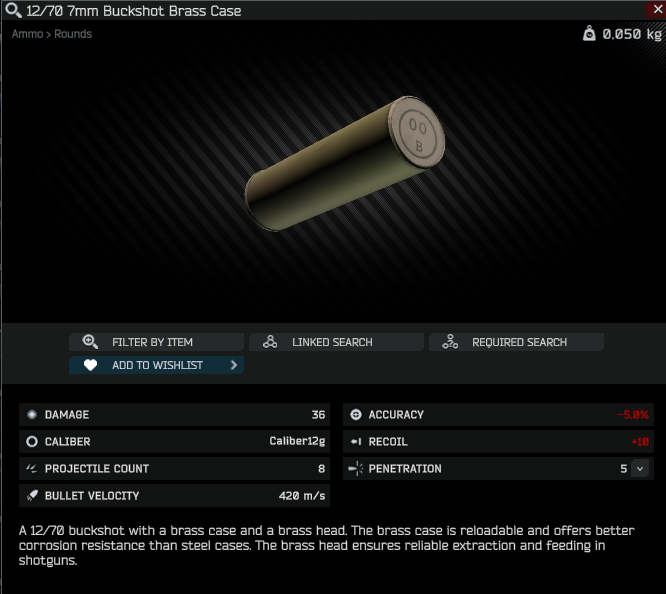Select the Caliber12g value text
This screenshot has width=666, height=594.
tap(297, 441)
